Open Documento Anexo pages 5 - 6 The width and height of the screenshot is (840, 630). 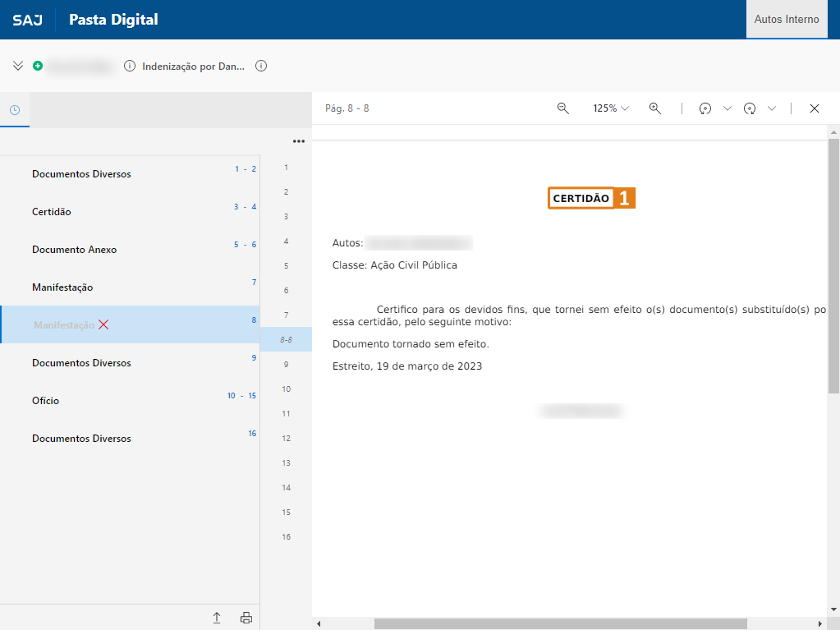[130, 250]
